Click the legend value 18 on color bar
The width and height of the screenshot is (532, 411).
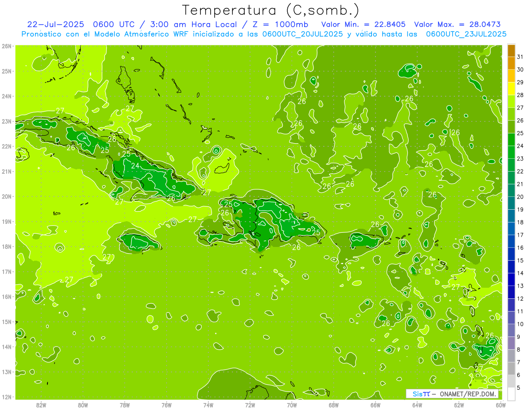(x=520, y=222)
